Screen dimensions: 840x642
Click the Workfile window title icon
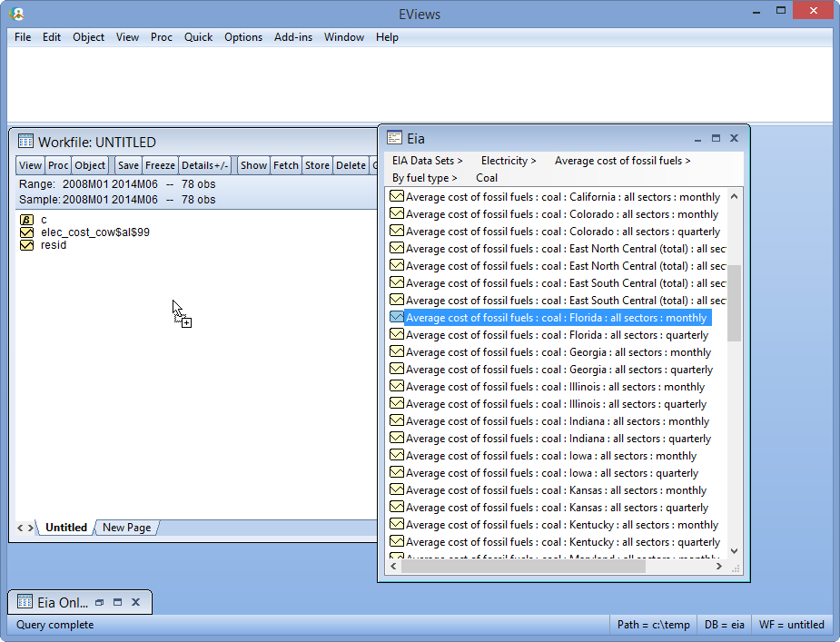pyautogui.click(x=25, y=142)
